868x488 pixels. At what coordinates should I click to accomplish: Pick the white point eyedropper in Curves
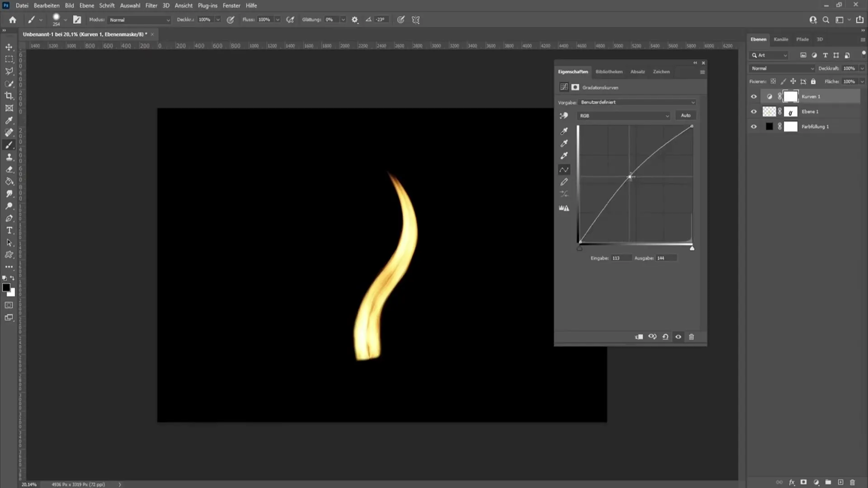click(564, 156)
